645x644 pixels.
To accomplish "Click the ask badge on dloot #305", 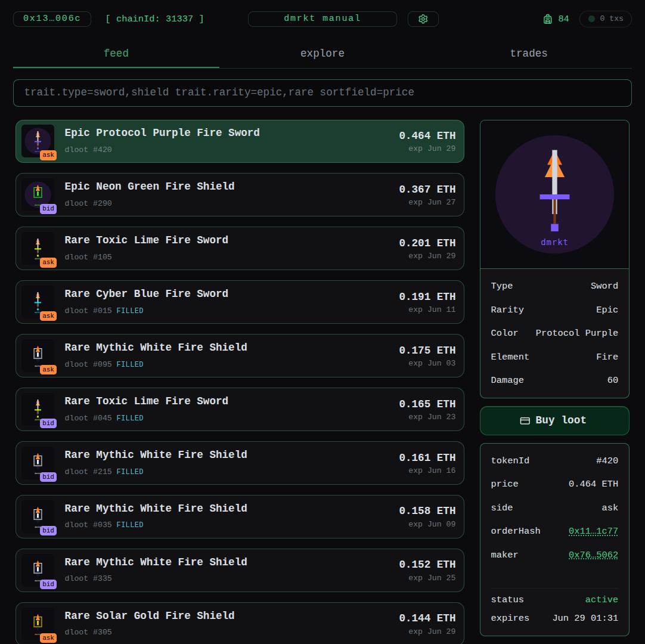I will click(x=48, y=638).
